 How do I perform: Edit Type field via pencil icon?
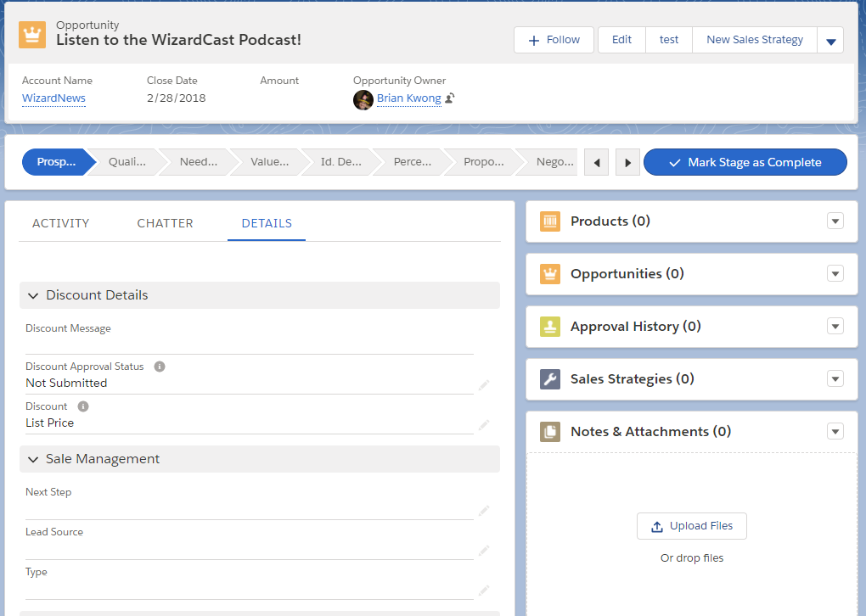[484, 590]
